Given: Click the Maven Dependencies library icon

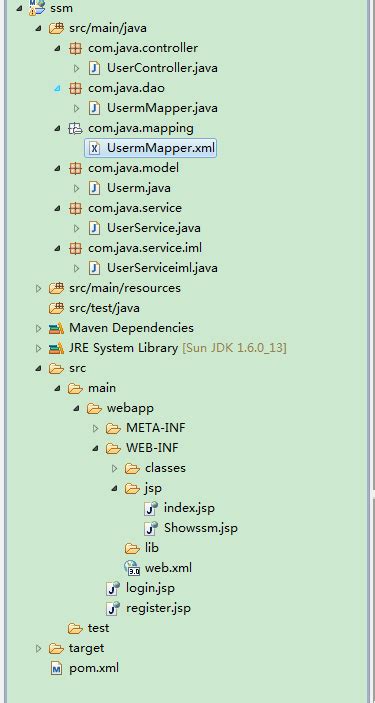Looking at the screenshot, I should click(x=56, y=328).
